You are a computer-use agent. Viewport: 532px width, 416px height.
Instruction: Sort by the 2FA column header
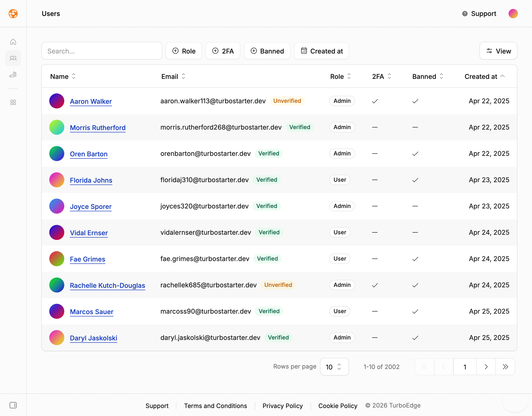pyautogui.click(x=381, y=77)
